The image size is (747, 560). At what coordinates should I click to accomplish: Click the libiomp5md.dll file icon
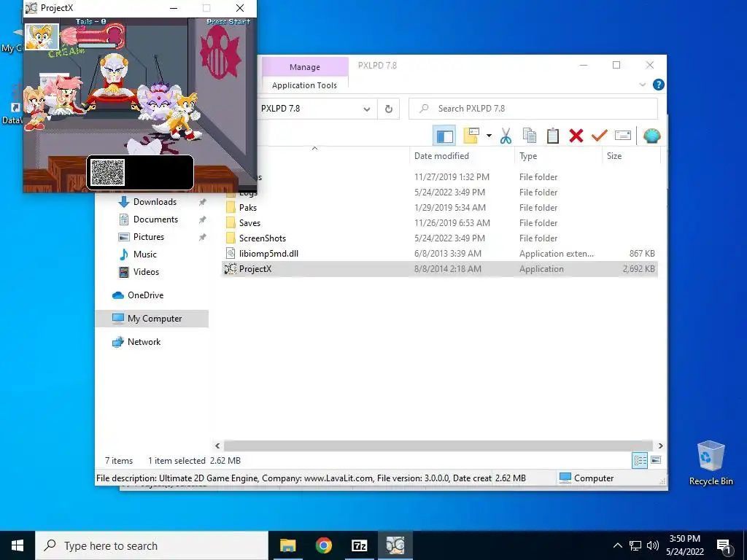[231, 253]
